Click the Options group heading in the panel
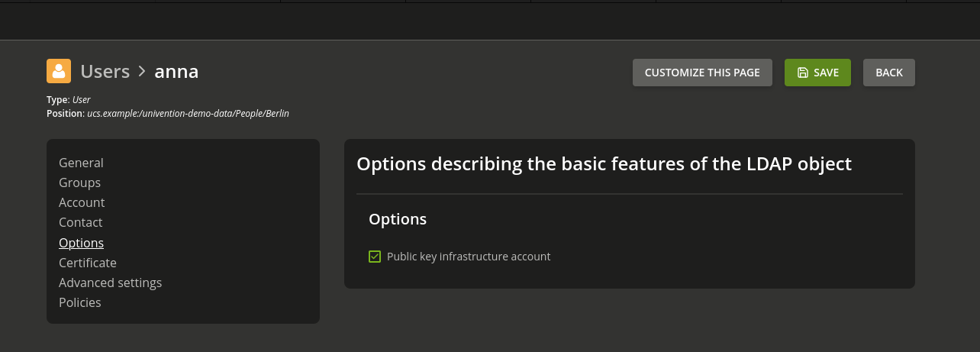The image size is (980, 352). tap(398, 219)
